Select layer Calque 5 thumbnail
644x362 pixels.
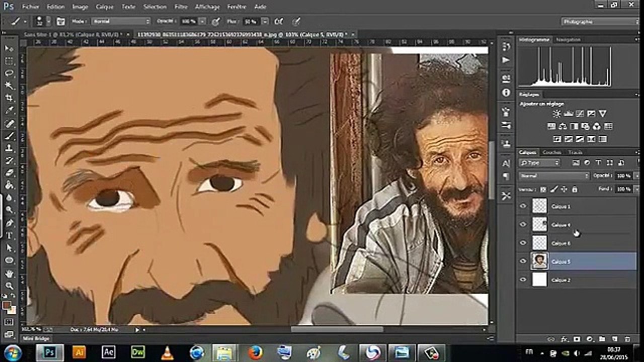539,261
